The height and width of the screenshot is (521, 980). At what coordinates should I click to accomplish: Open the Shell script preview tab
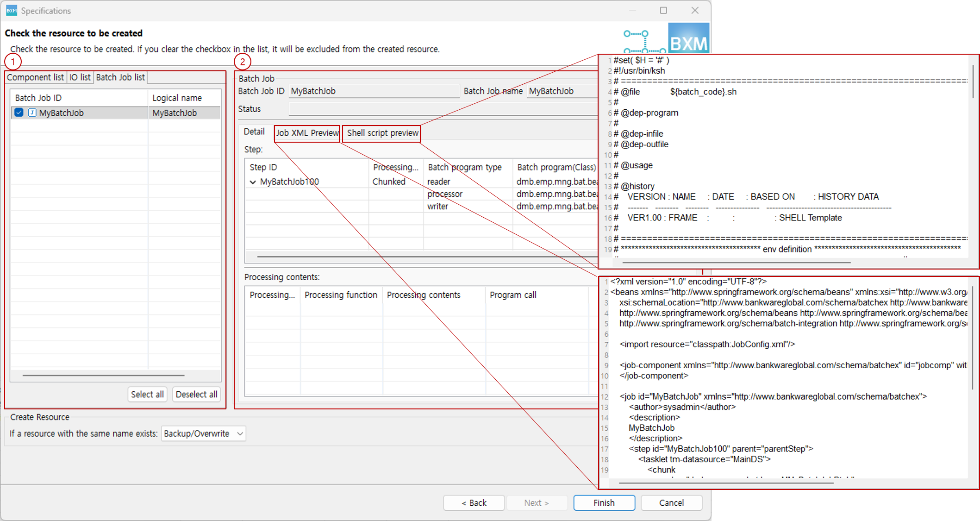point(381,133)
